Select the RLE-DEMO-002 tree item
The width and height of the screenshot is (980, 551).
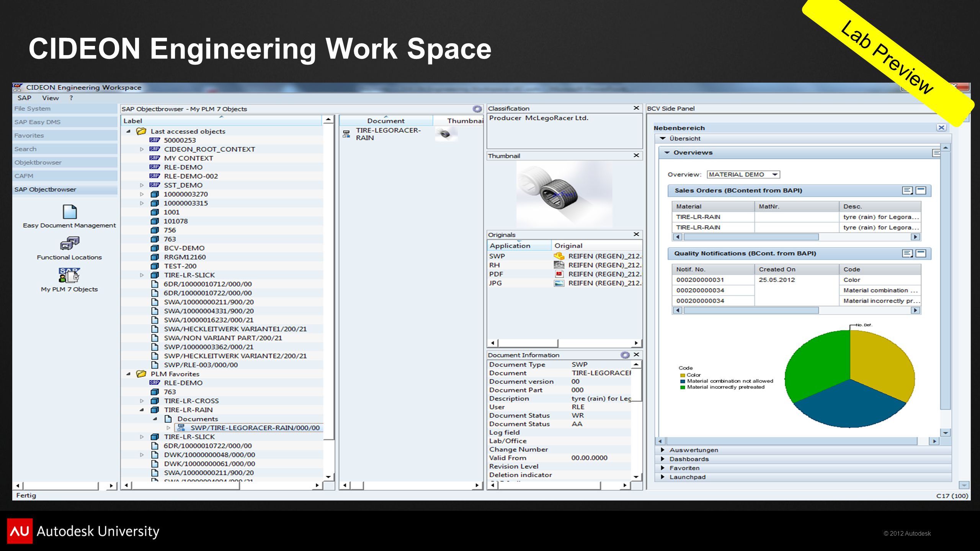pos(191,176)
